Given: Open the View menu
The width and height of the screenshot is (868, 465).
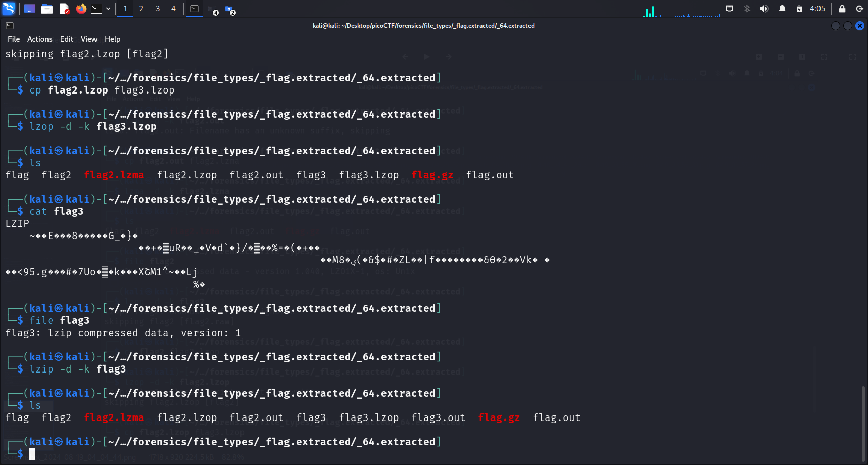Looking at the screenshot, I should pyautogui.click(x=89, y=39).
